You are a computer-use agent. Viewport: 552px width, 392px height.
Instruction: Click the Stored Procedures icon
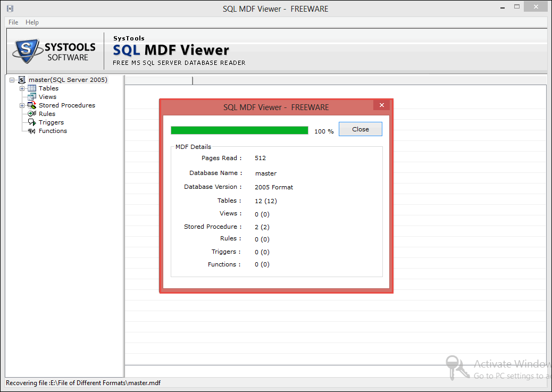(x=32, y=105)
